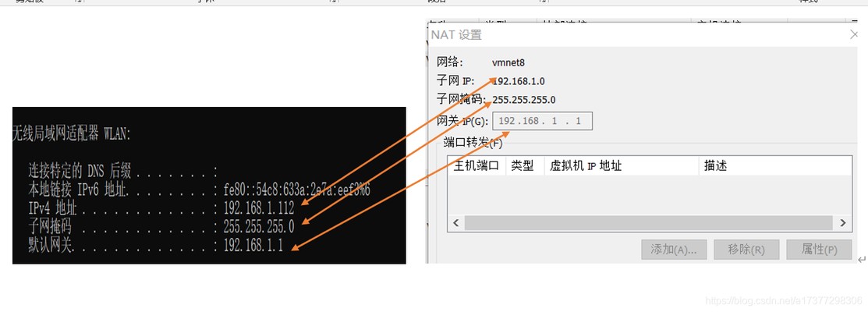868x312 pixels.
Task: Click the IPv4 address 192.168.1.112 in terminal
Action: [258, 208]
